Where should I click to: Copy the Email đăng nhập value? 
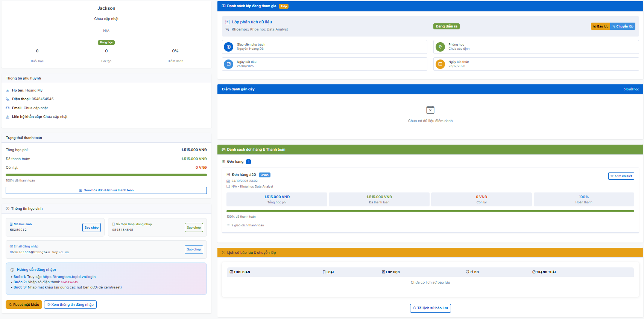pyautogui.click(x=194, y=249)
